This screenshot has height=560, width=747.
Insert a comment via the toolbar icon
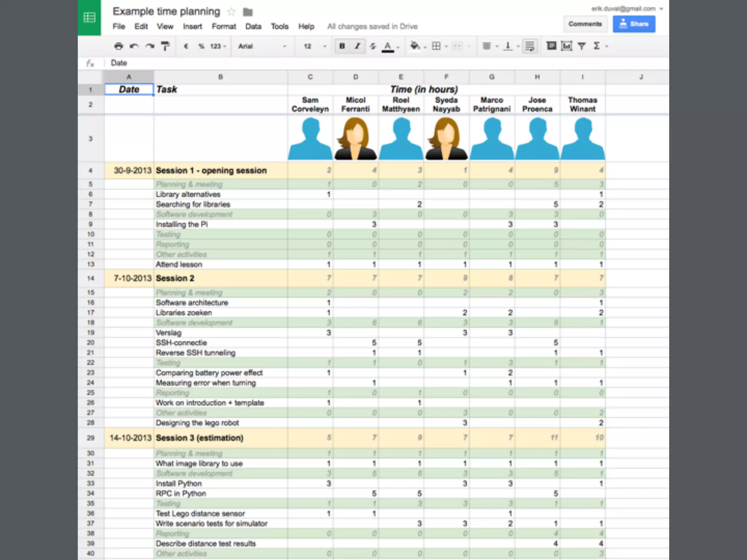click(551, 46)
